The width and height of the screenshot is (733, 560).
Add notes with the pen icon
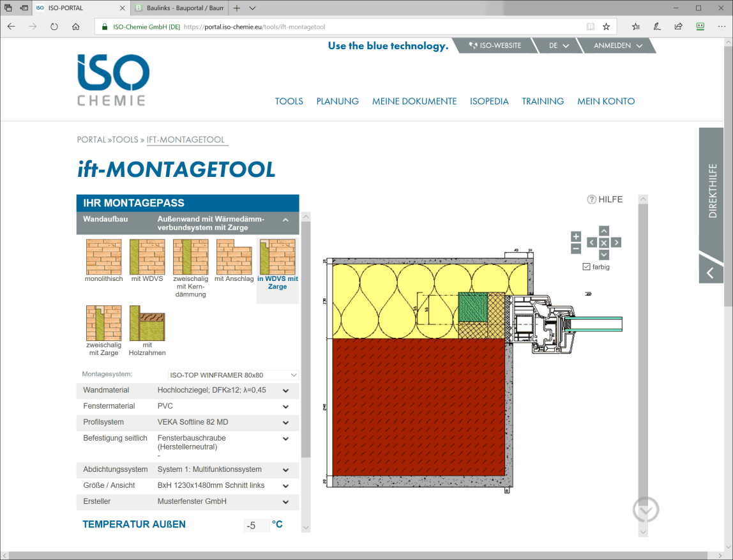(x=657, y=27)
